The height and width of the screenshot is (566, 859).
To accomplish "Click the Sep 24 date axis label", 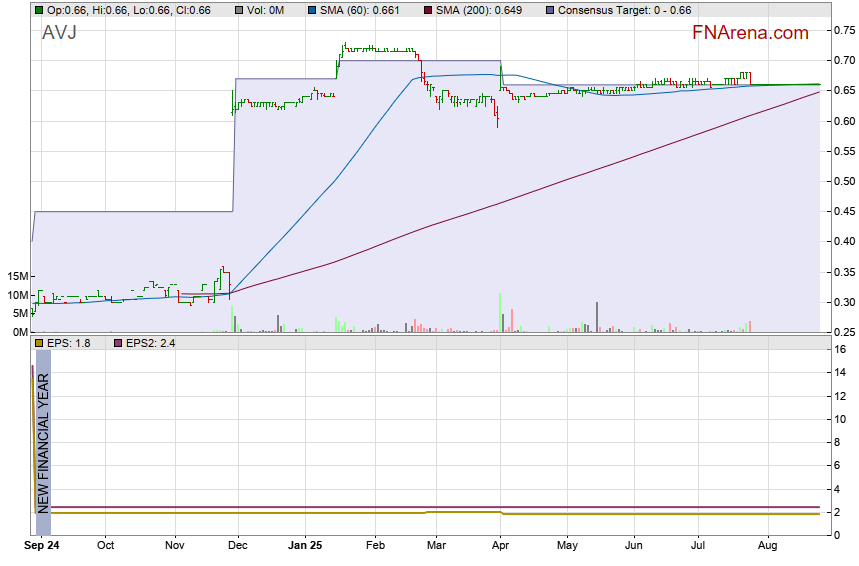I will (x=41, y=546).
